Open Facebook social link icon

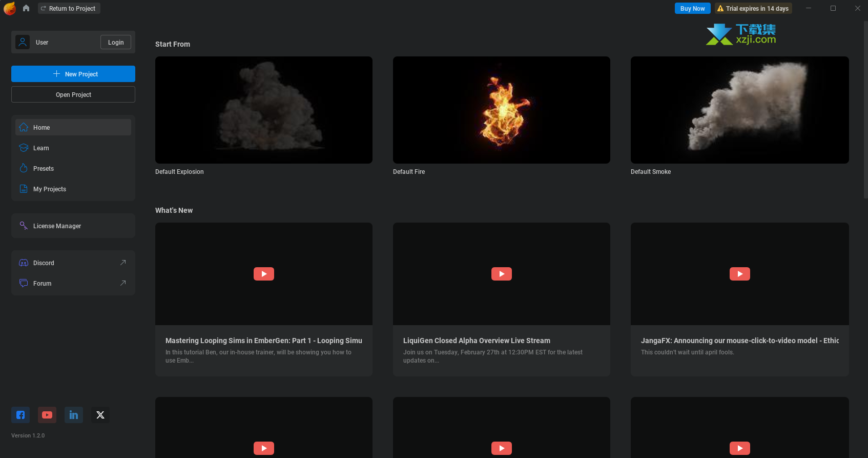tap(20, 415)
